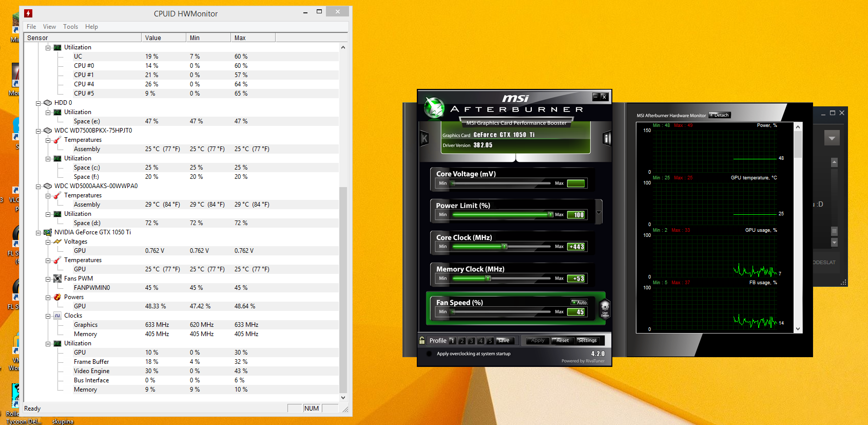Click the Utilization graph icon under HDD 0
868x425 pixels.
click(x=57, y=112)
